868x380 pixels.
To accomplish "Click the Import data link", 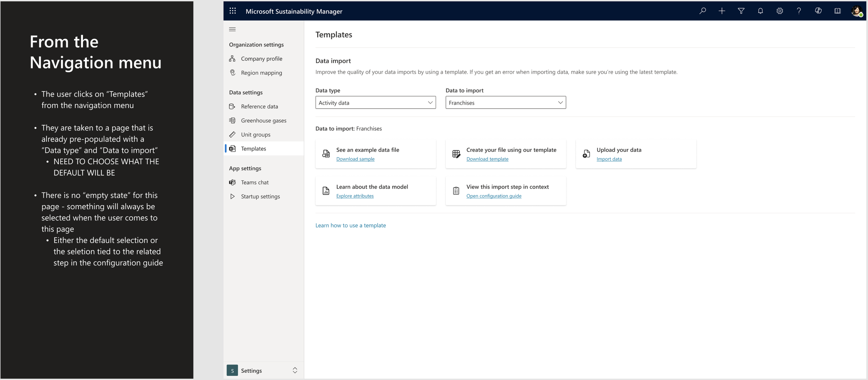I will (609, 159).
